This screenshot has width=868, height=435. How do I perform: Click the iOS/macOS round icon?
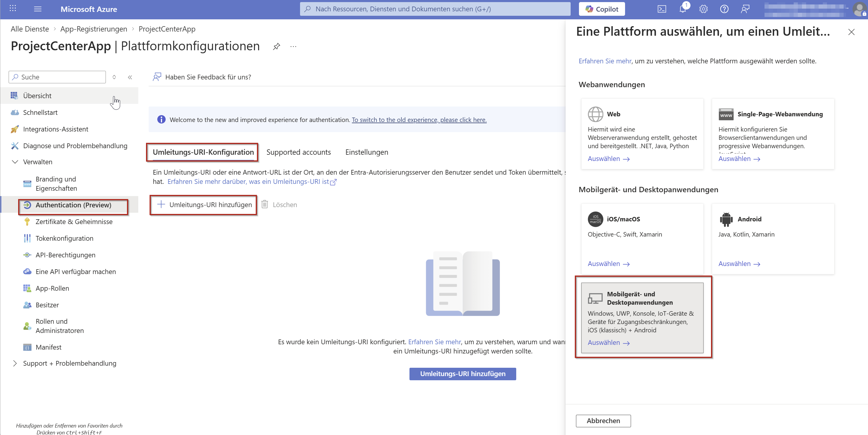tap(595, 219)
